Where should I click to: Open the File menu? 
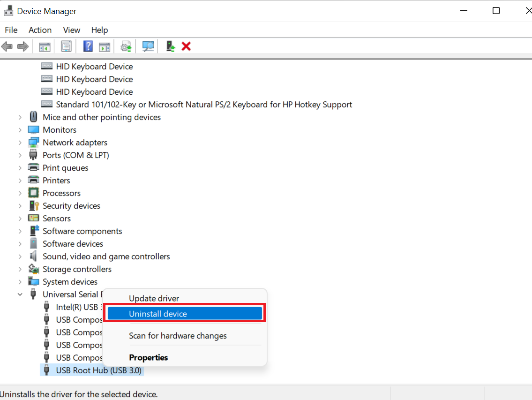pos(11,30)
